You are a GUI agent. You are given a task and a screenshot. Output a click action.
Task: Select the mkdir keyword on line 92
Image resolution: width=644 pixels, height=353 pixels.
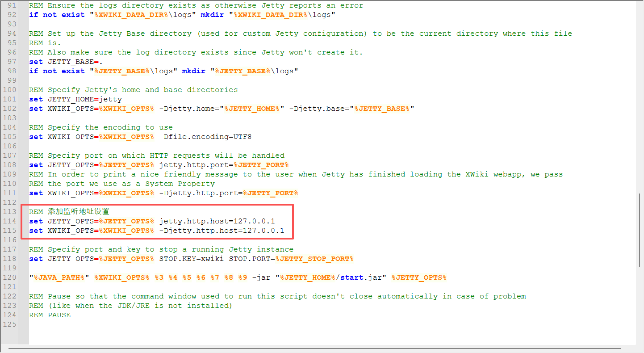[212, 14]
